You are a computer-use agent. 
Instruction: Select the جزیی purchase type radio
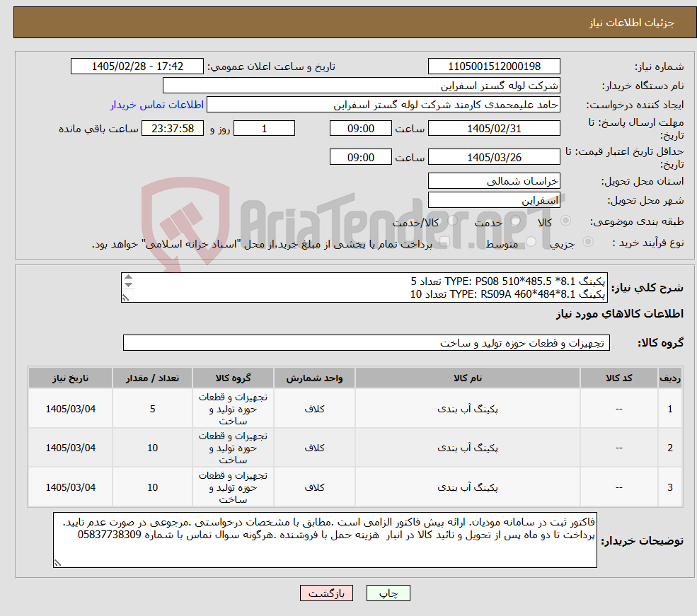tap(587, 242)
